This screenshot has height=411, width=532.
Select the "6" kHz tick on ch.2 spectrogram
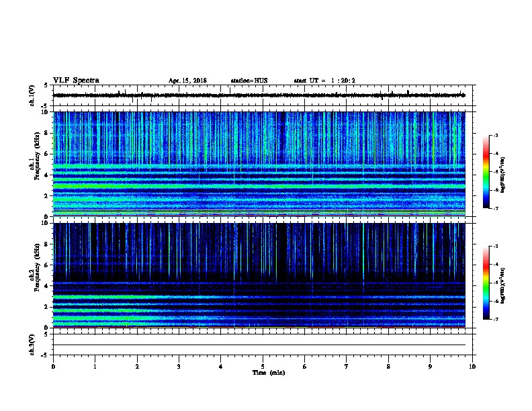[x=46, y=265]
